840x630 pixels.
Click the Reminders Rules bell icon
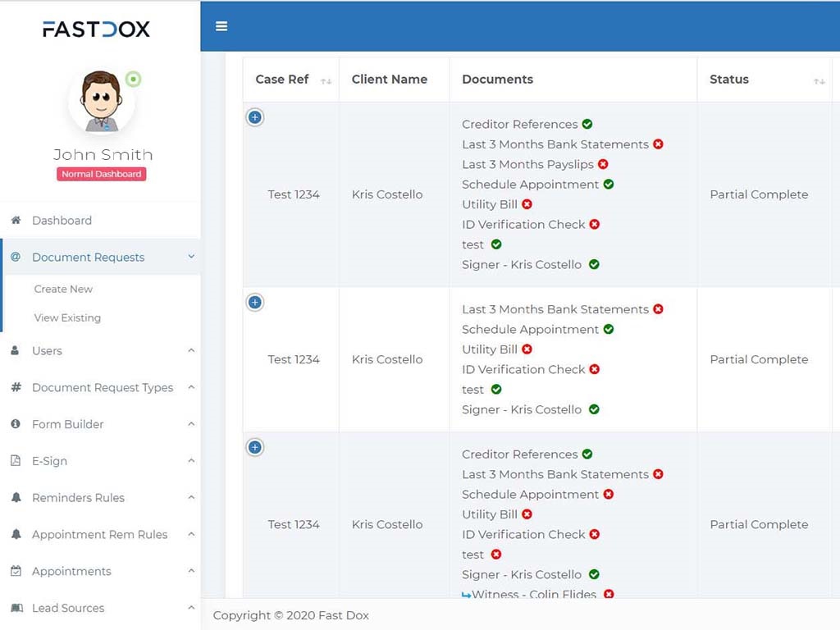pos(16,498)
